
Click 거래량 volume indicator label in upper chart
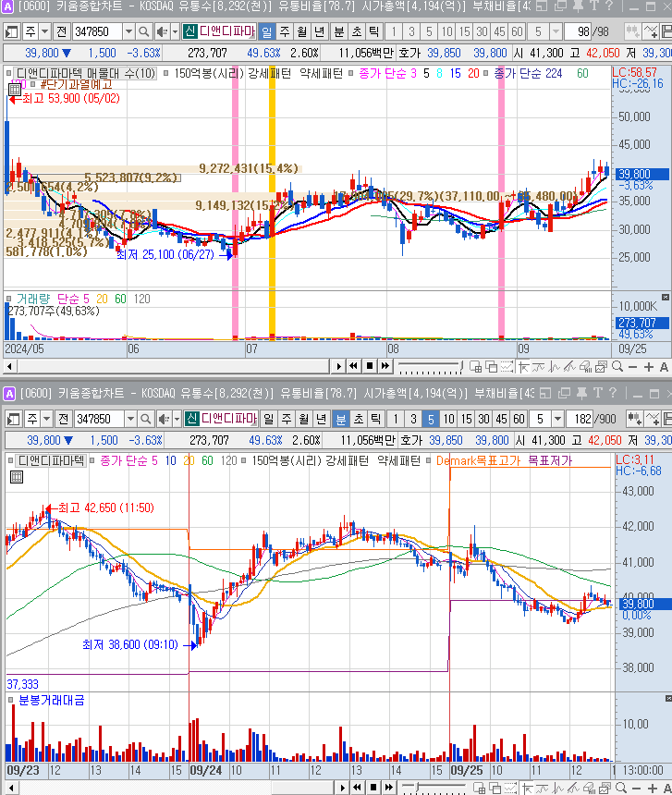[33, 300]
